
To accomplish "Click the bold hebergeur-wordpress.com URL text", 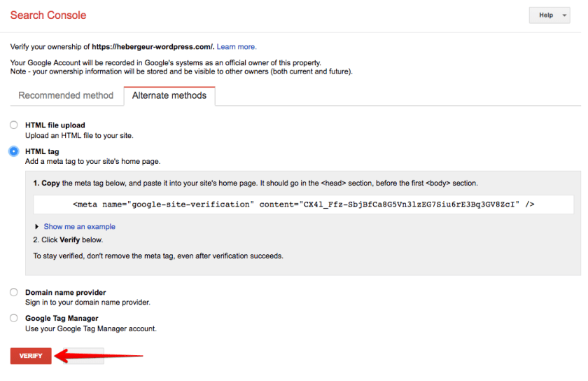I will (x=153, y=47).
